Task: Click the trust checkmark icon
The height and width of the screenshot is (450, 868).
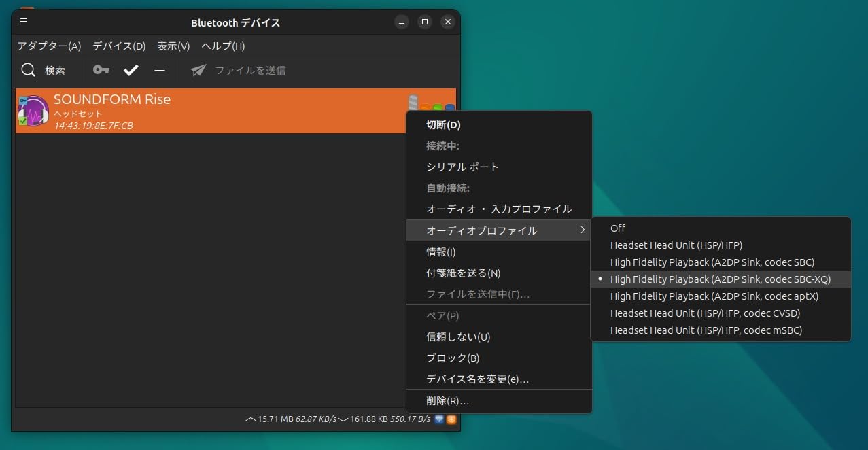Action: pyautogui.click(x=131, y=70)
